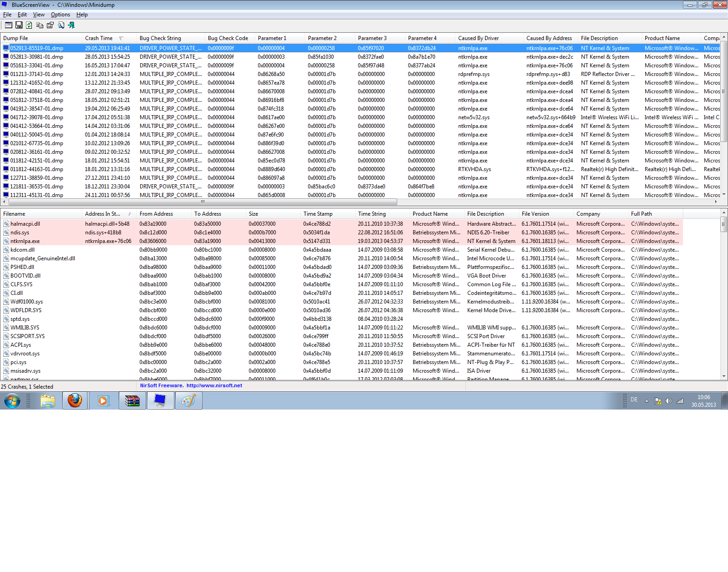
Task: Select Wdf01000.sys driver row
Action: click(341, 302)
